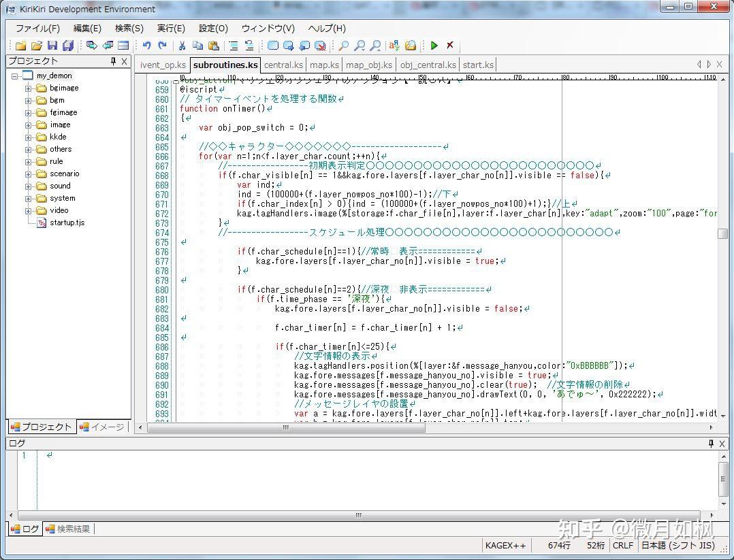Collapse the my_demon project root
734x560 pixels.
pyautogui.click(x=15, y=76)
